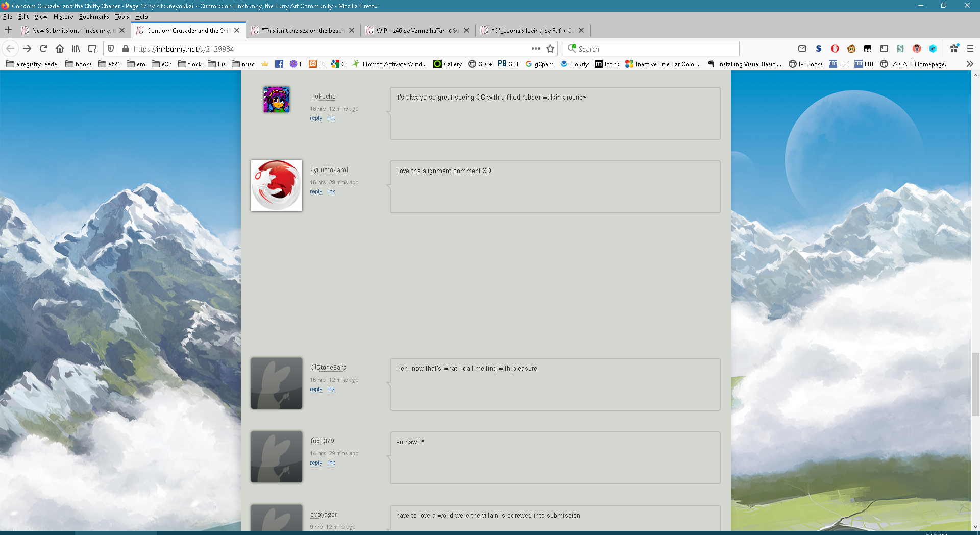Open the Gallery bookmark

pos(448,64)
